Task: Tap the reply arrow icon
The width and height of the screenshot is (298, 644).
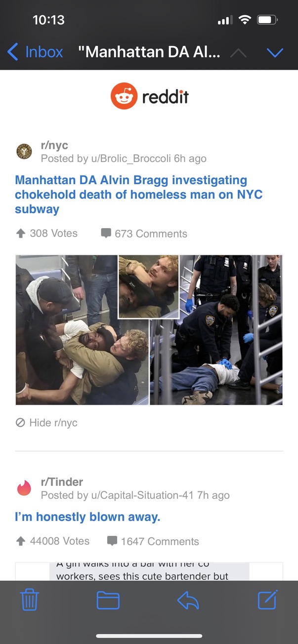Action: tap(188, 600)
